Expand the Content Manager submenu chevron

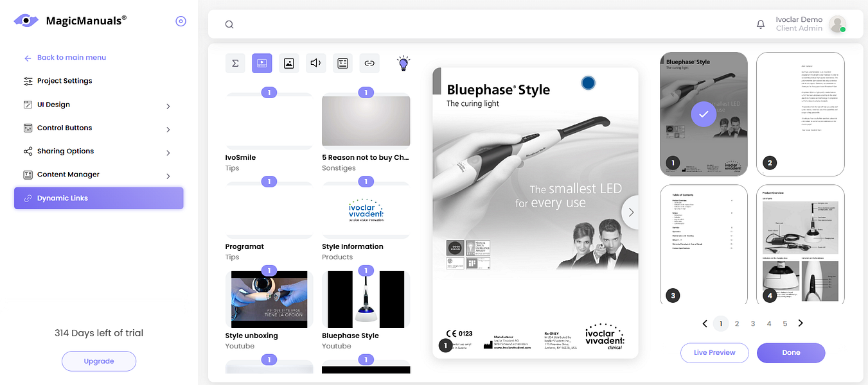tap(168, 176)
